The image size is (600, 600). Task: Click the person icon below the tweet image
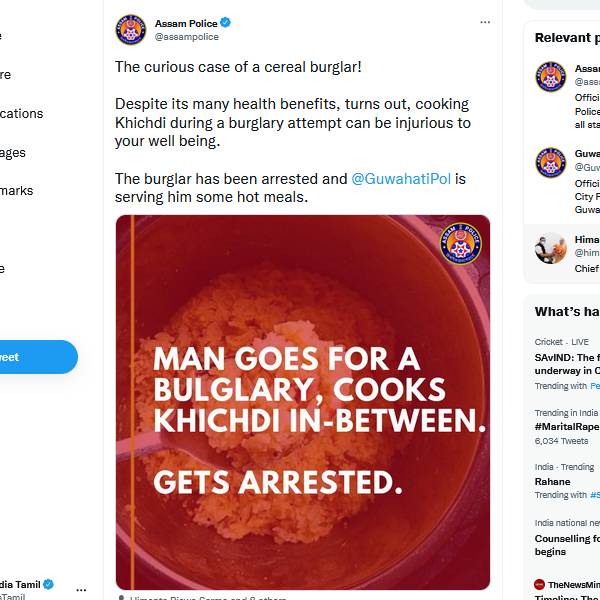[x=120, y=598]
